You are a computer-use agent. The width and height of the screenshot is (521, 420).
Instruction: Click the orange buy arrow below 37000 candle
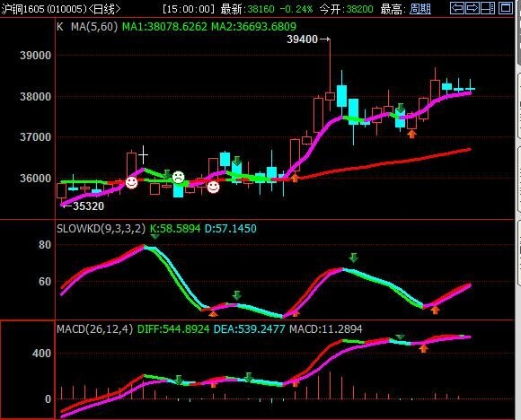[411, 134]
